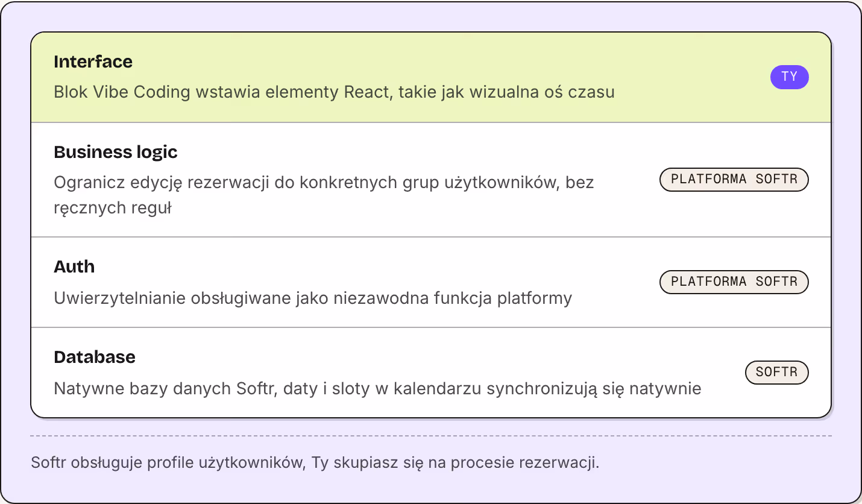Click PLATFORMA SOFTR badge in Business logic row

(734, 180)
